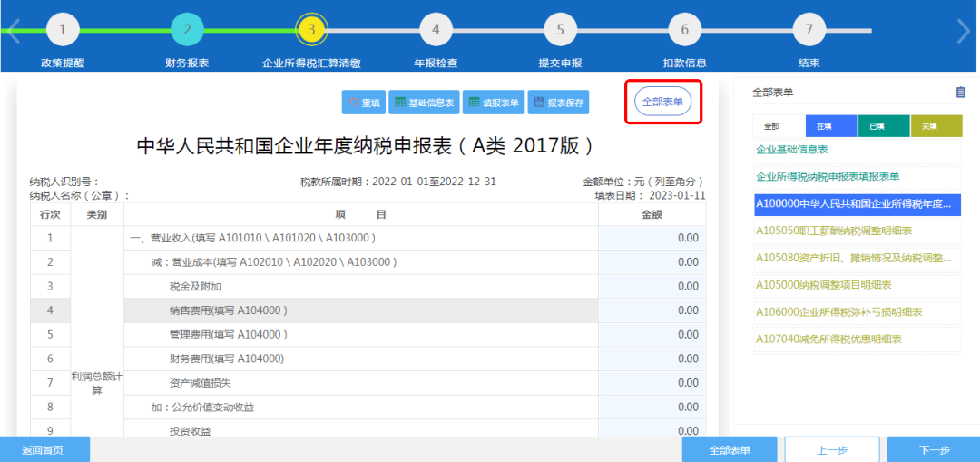Click the 重填 reset button
This screenshot has height=462, width=980.
364,103
